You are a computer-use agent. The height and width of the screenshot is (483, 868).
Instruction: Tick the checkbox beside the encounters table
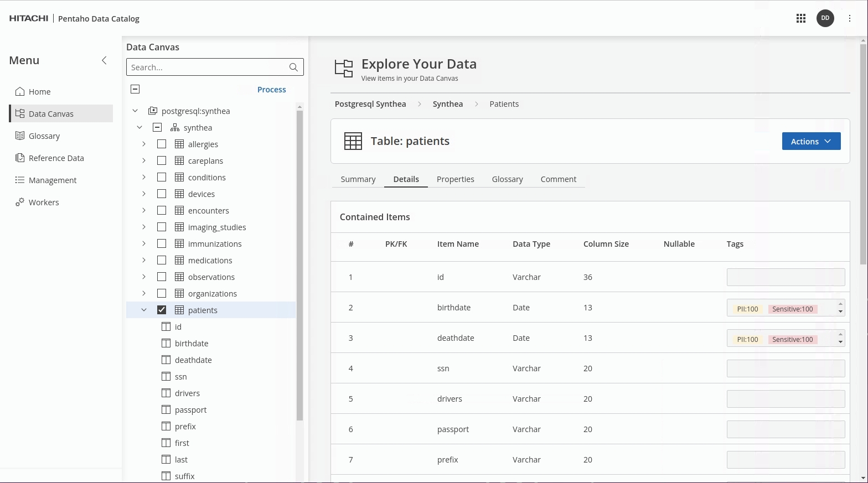(x=162, y=211)
